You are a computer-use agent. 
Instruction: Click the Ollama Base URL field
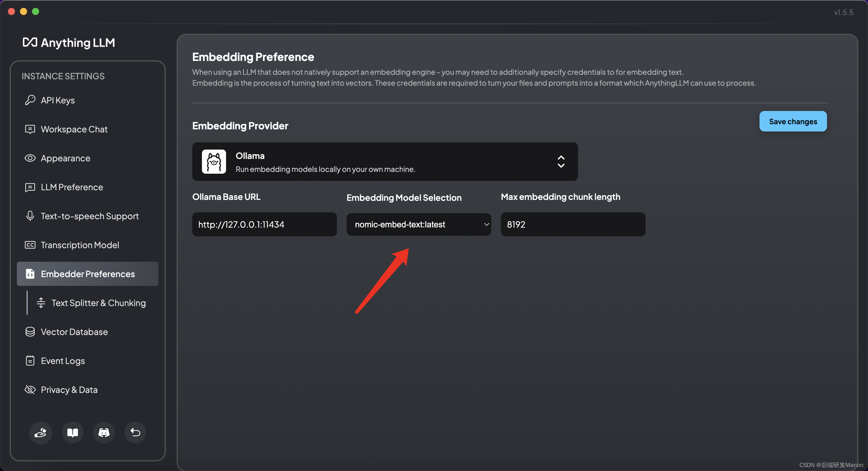click(264, 225)
